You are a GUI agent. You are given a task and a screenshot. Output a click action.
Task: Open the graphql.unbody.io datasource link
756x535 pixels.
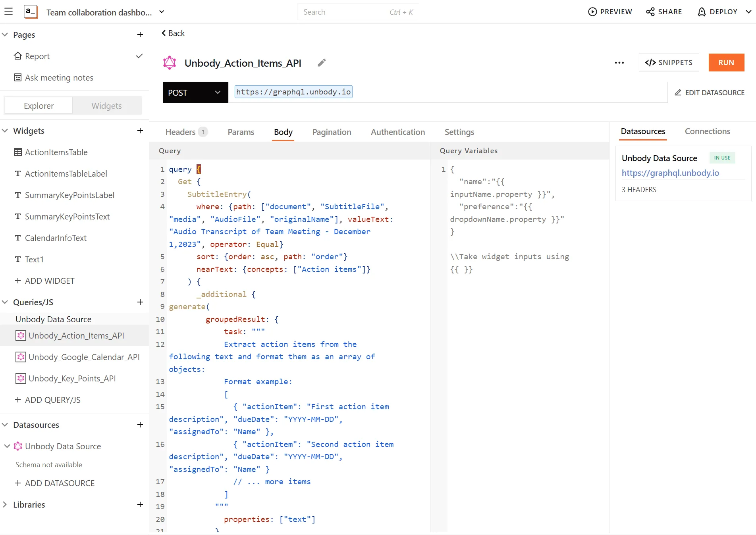(670, 173)
